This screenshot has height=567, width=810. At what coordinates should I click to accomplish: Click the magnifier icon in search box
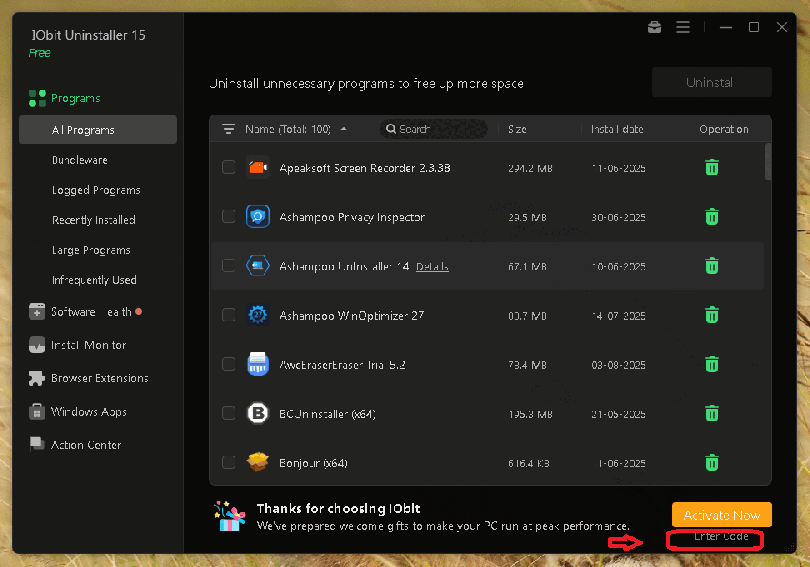pyautogui.click(x=391, y=129)
